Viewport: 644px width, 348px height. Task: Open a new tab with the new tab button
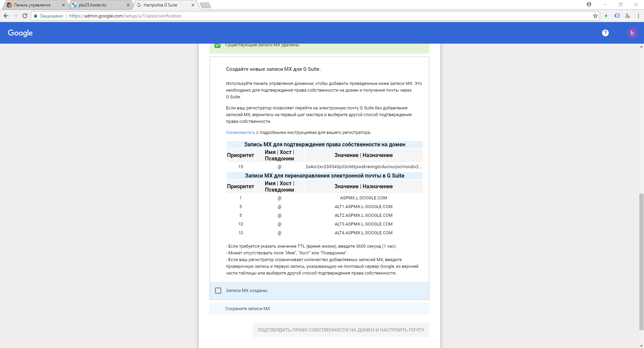pyautogui.click(x=205, y=5)
